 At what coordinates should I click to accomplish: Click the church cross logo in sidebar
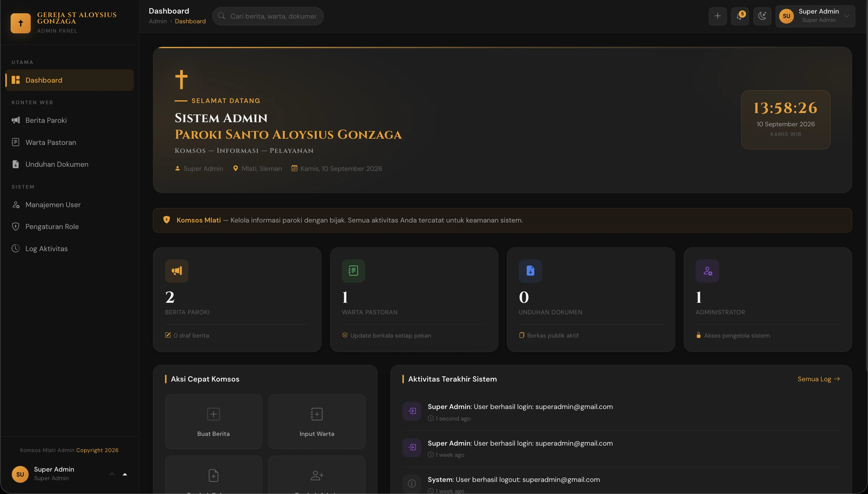click(21, 23)
